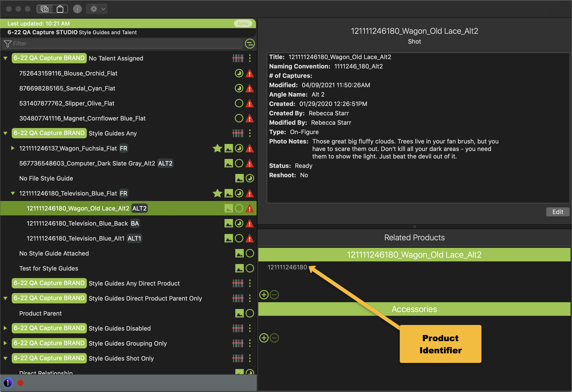The width and height of the screenshot is (572, 392).
Task: Click the warning triangle on Blouse_Orchid_Flat row
Action: pos(250,73)
